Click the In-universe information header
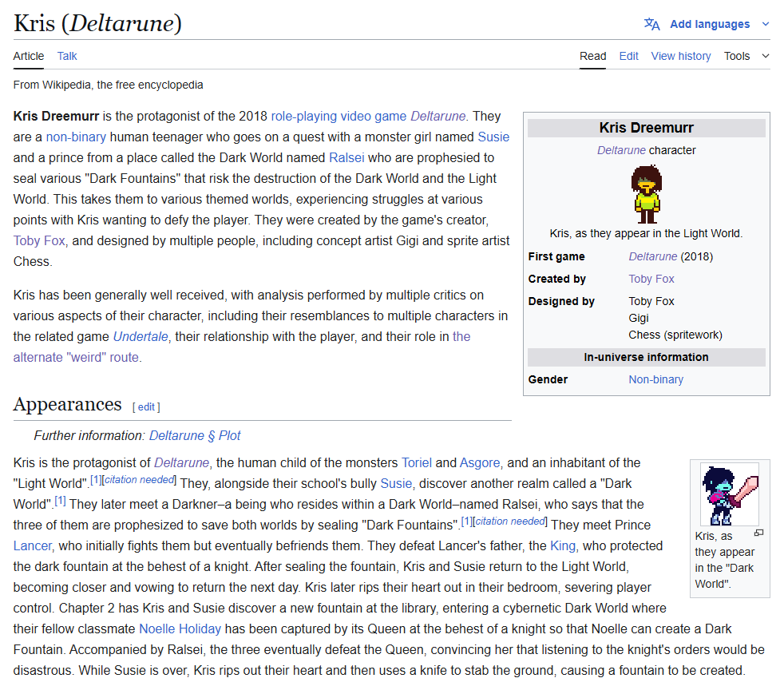 (646, 357)
